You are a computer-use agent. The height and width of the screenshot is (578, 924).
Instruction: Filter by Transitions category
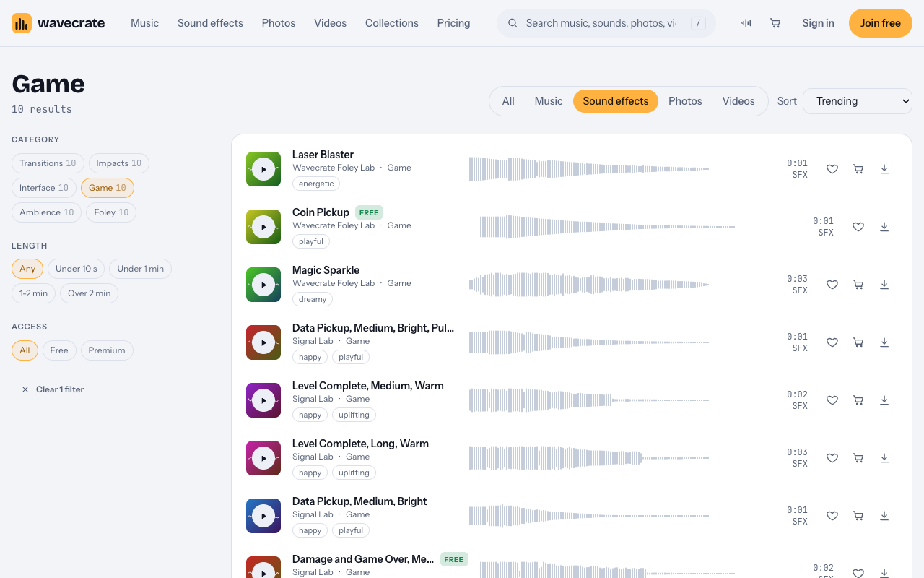[x=48, y=163]
